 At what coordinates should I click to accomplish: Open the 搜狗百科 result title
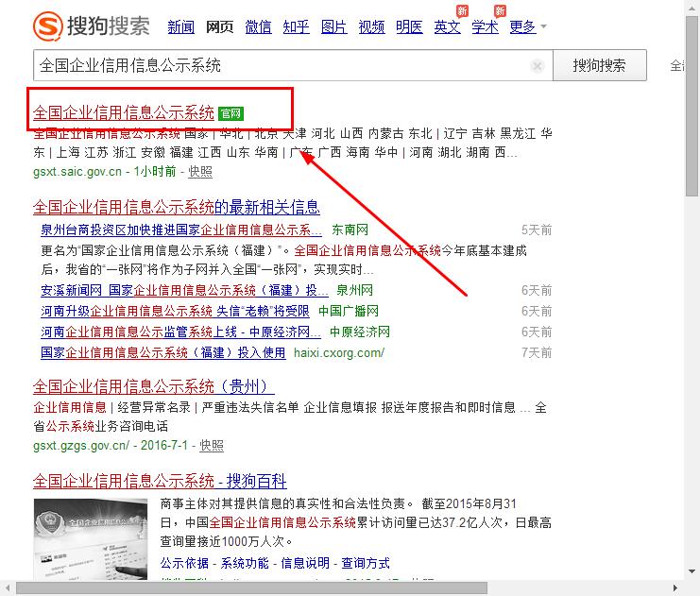pyautogui.click(x=160, y=482)
